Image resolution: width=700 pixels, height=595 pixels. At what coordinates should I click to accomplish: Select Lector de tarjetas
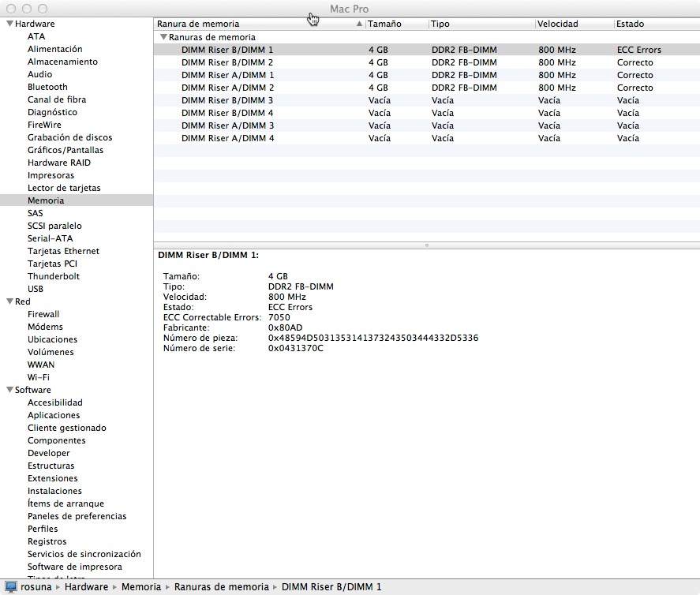(x=64, y=188)
